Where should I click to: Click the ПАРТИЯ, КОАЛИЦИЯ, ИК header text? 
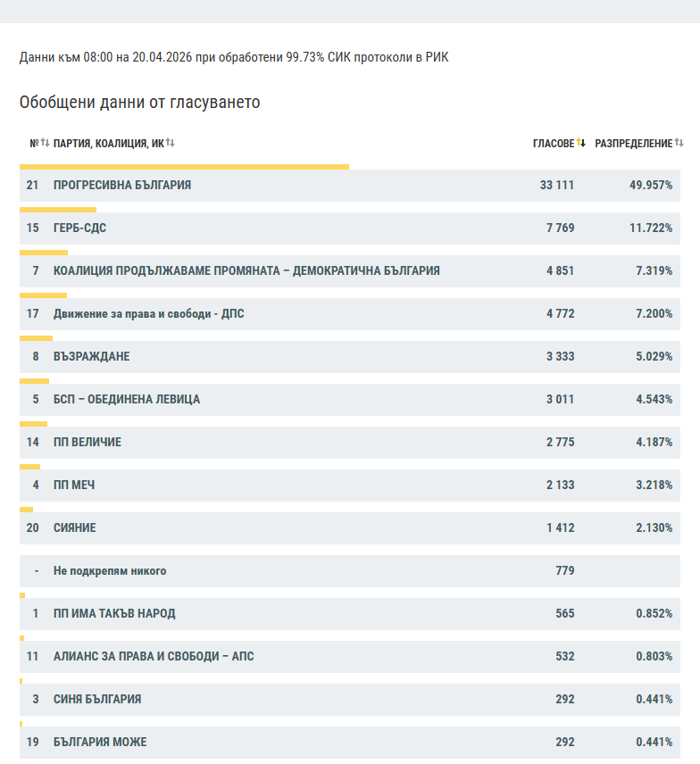(108, 144)
